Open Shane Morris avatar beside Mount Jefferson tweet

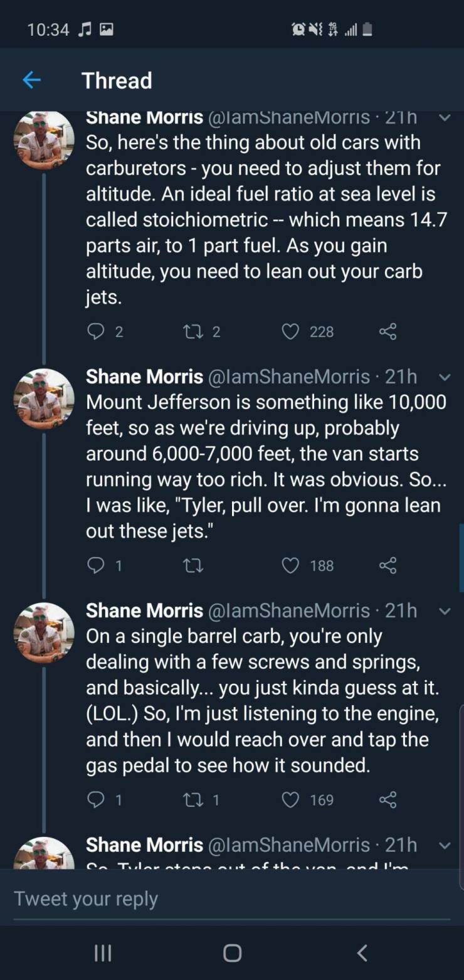44,399
